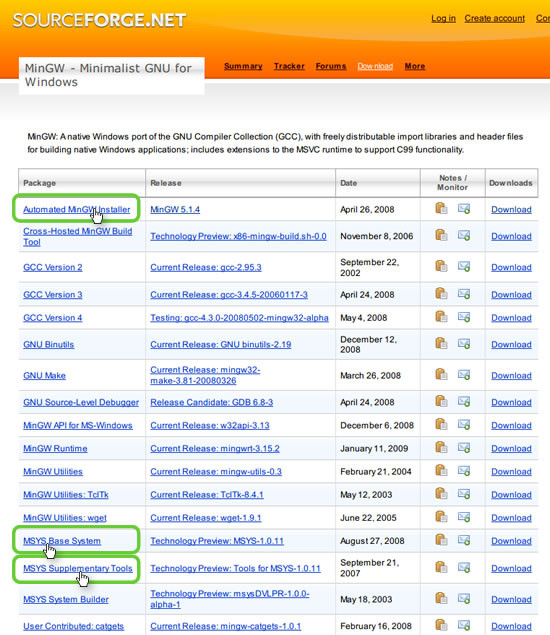This screenshot has height=635, width=550.
Task: Click monitor icon in Cross-Hosted MinGW Build Tool row
Action: pyautogui.click(x=464, y=235)
